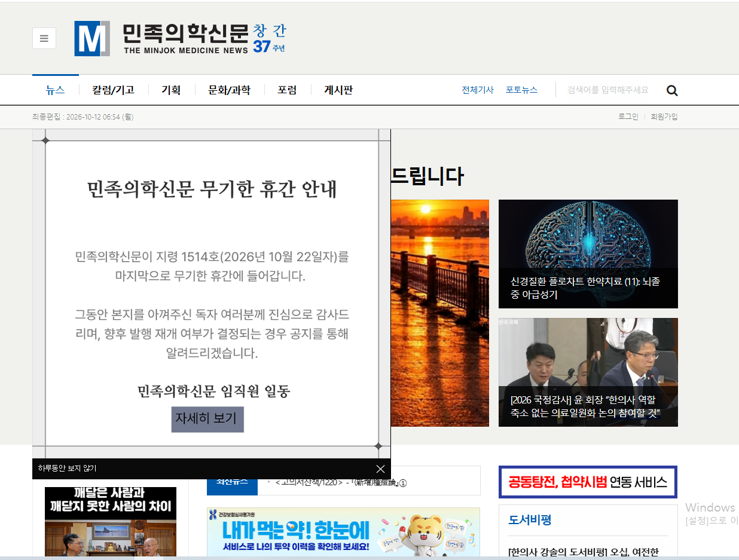739x560 pixels.
Task: Click the search magnifier icon
Action: tap(672, 90)
